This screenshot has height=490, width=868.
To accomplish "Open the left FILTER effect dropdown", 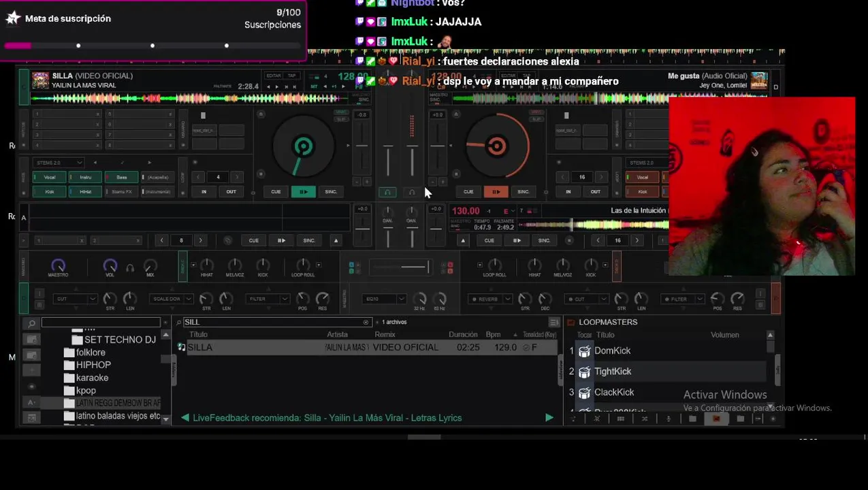I will (x=269, y=299).
